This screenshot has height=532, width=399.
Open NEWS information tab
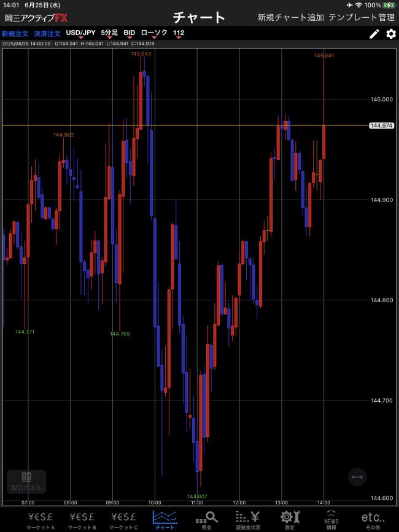331,520
